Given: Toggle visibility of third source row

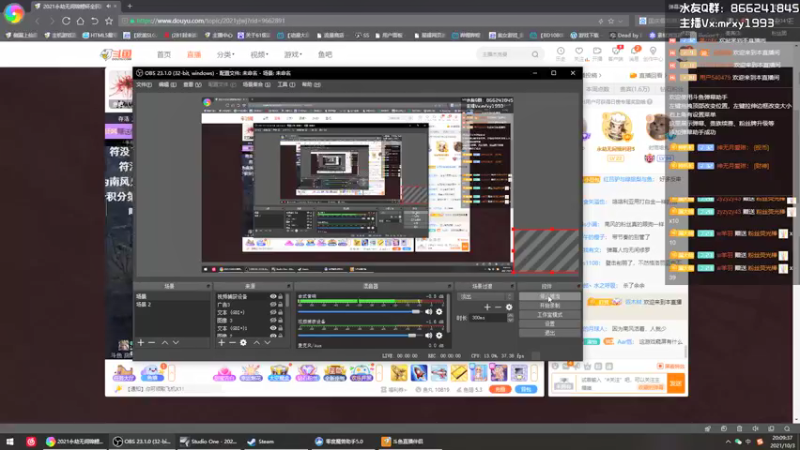Looking at the screenshot, I should [x=273, y=312].
